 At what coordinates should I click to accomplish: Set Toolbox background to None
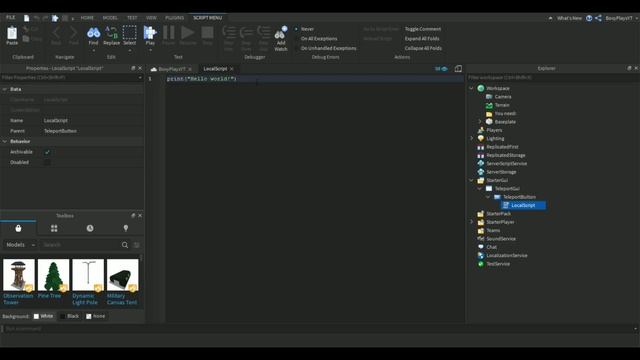96,316
